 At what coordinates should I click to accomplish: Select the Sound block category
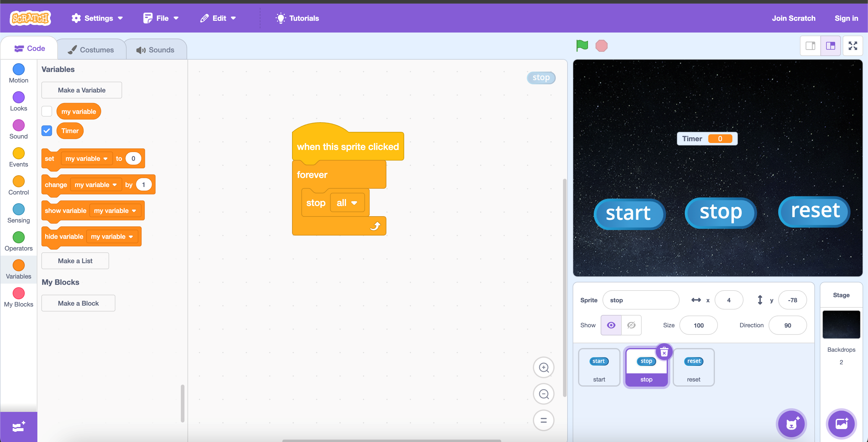click(x=18, y=129)
